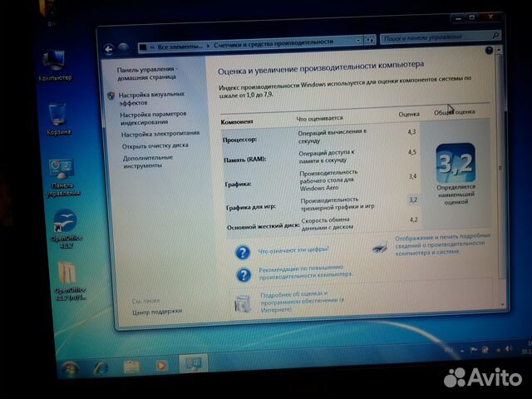Image resolution: width=532 pixels, height=399 pixels.
Task: Click the question icon beside Что означают эти цифры
Action: coord(242,253)
